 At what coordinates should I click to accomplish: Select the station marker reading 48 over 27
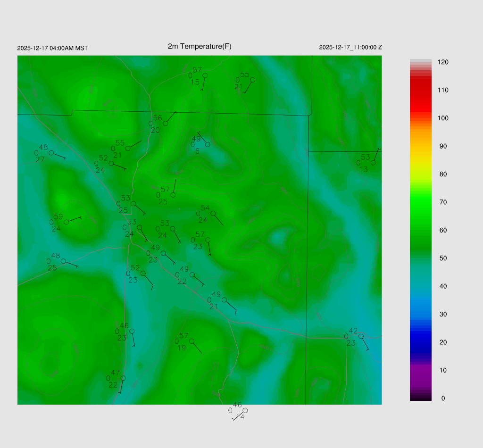tap(51, 153)
